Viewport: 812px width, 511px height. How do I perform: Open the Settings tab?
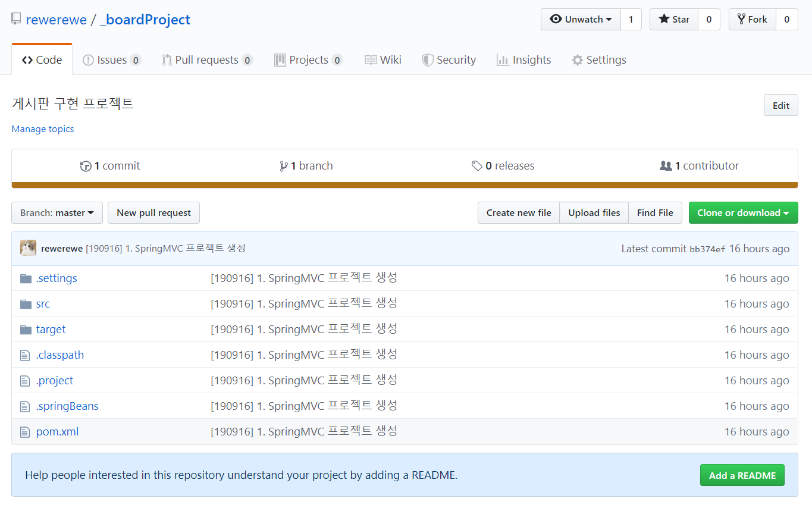(599, 59)
